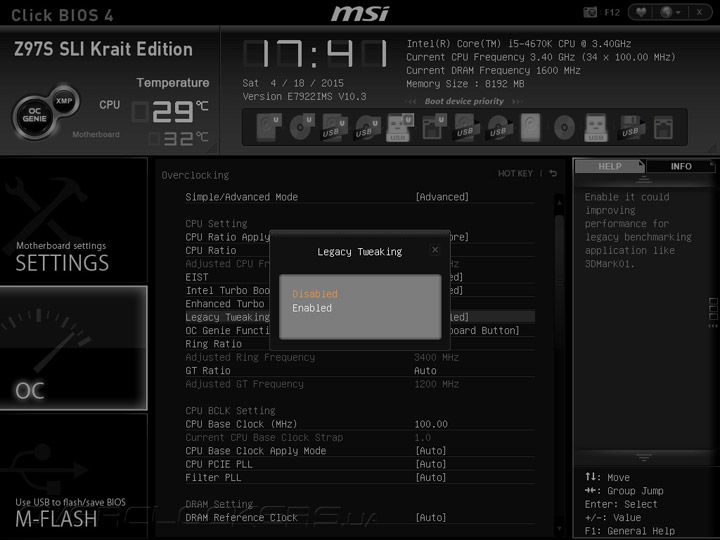
Task: Open the M-FLASH section
Action: [x=73, y=476]
